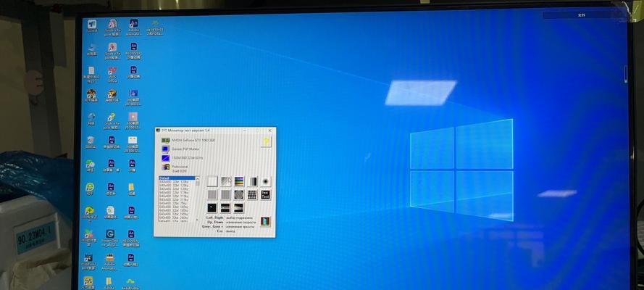This screenshot has height=290, width=644.
Task: Open the green WeChat desktop icon
Action: click(90, 165)
